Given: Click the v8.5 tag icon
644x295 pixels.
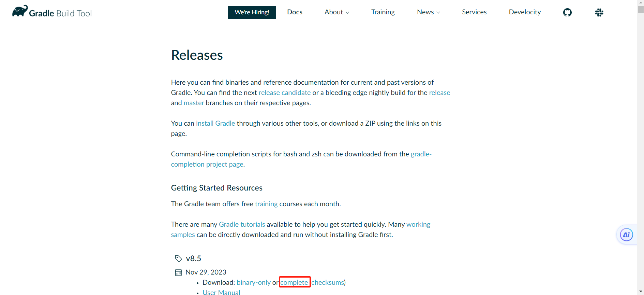Looking at the screenshot, I should pos(178,259).
